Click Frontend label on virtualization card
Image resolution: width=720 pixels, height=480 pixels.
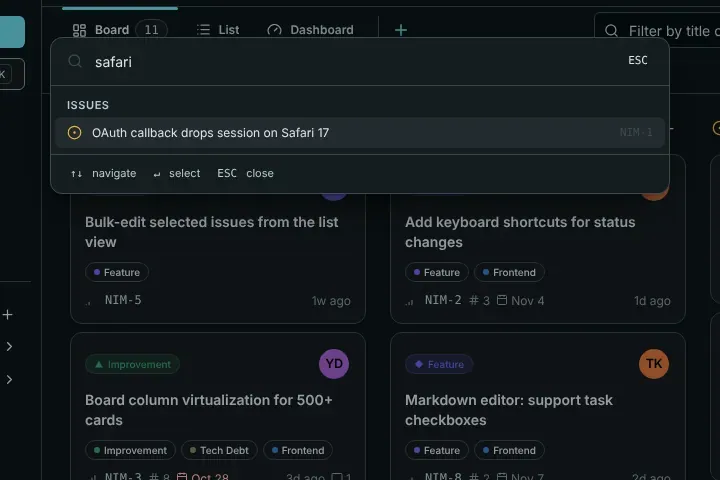click(298, 450)
